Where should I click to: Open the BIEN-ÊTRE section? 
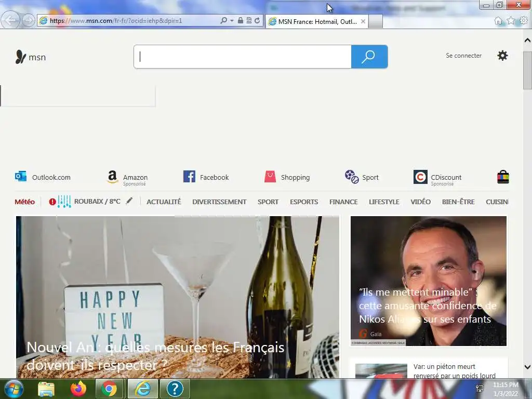click(458, 202)
